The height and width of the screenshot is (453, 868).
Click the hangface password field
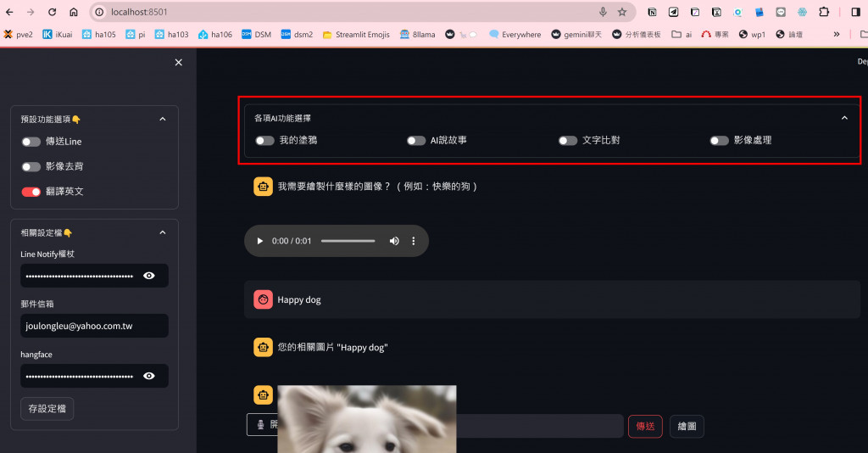81,376
